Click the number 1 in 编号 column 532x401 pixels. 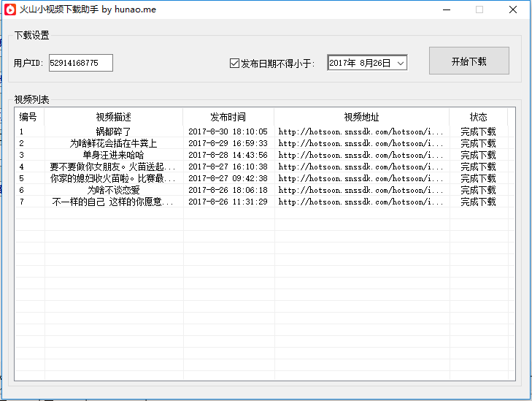click(21, 131)
